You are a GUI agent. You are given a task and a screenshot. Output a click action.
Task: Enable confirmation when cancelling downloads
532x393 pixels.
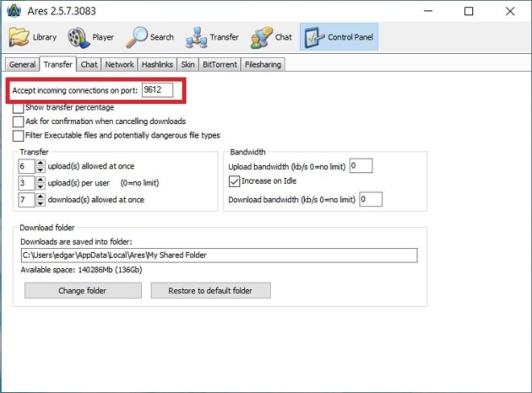(x=18, y=122)
